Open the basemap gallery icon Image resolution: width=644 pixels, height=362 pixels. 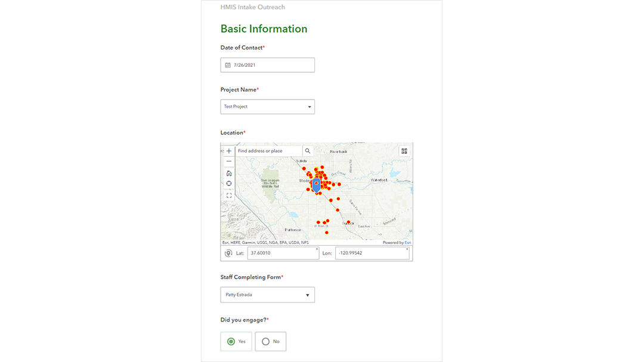(404, 150)
